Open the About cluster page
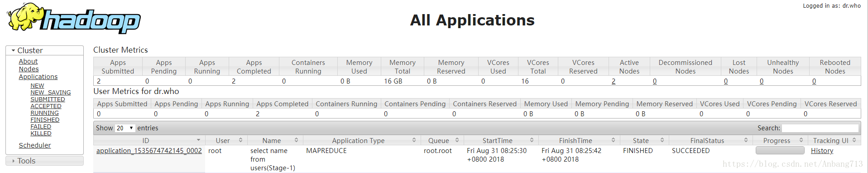The width and height of the screenshot is (868, 173). pyautogui.click(x=28, y=61)
